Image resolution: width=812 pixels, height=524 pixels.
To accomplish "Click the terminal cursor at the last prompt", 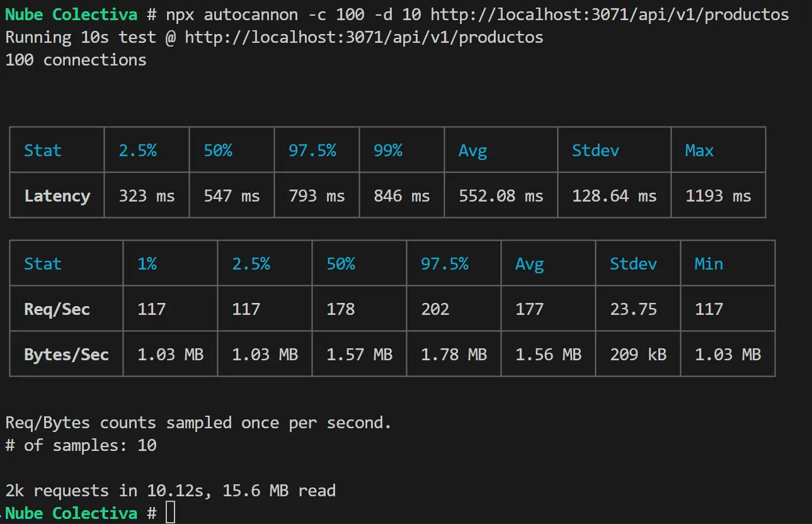I will point(170,513).
